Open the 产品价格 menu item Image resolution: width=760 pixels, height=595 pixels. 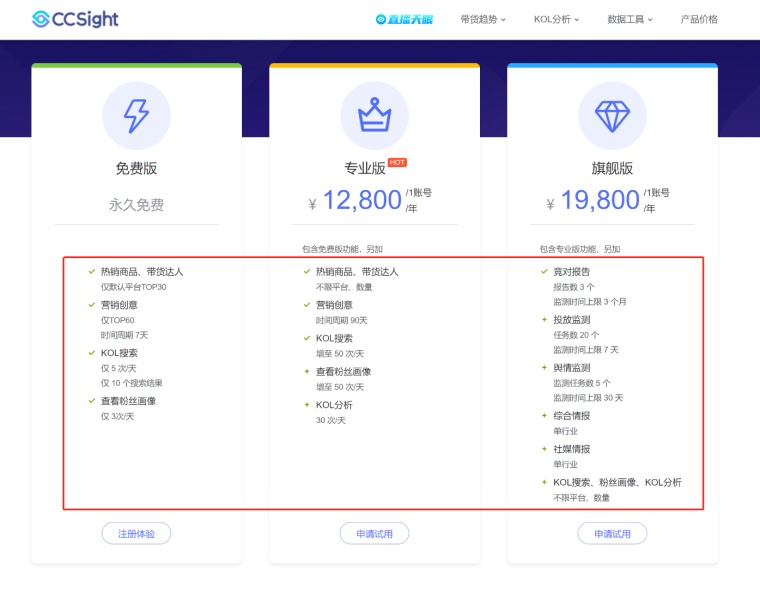pyautogui.click(x=699, y=19)
